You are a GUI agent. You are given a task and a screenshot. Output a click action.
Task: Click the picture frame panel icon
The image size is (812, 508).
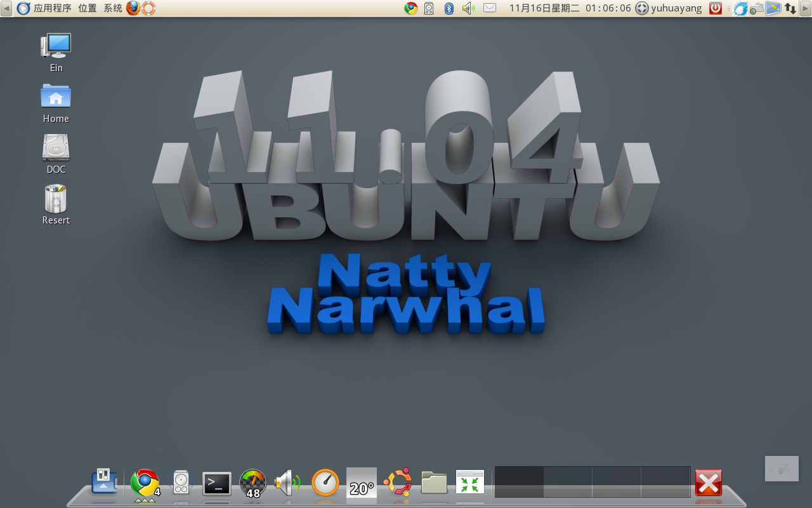click(773, 8)
